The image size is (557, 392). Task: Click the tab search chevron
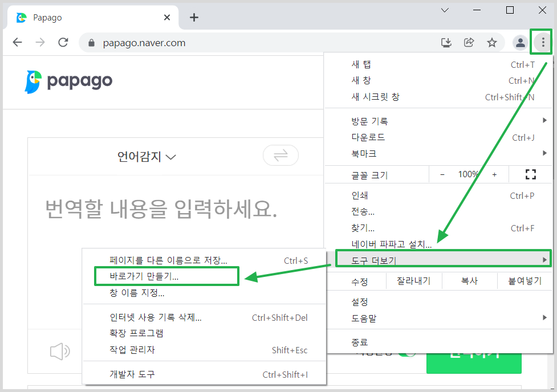tap(445, 10)
